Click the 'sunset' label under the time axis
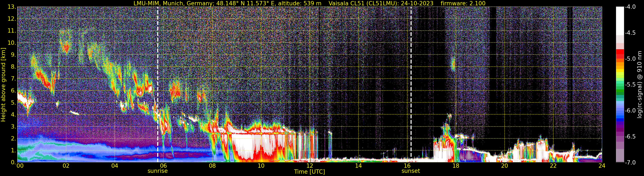 click(411, 171)
